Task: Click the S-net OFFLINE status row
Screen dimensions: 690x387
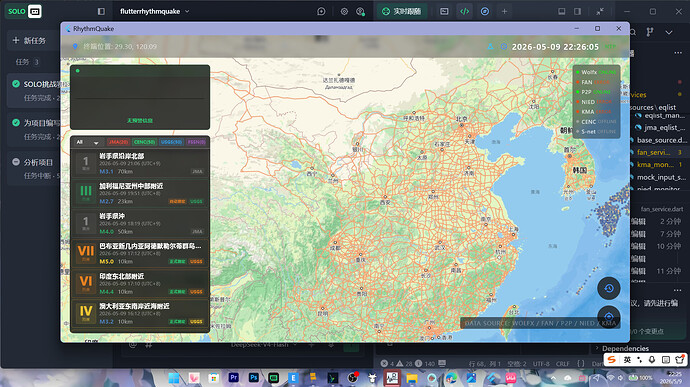Action: tap(596, 132)
